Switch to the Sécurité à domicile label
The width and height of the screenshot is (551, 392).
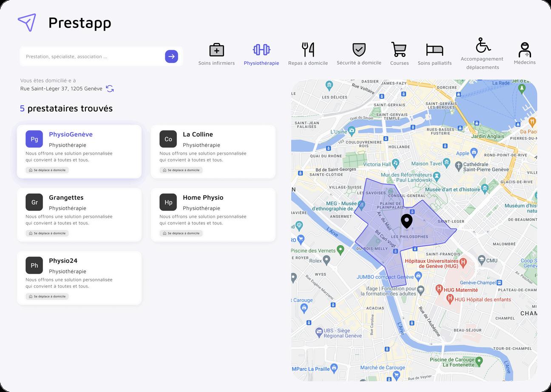pos(359,62)
